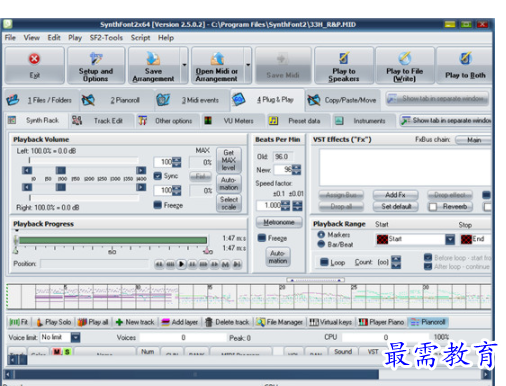Click the red Start marker icon

click(382, 239)
